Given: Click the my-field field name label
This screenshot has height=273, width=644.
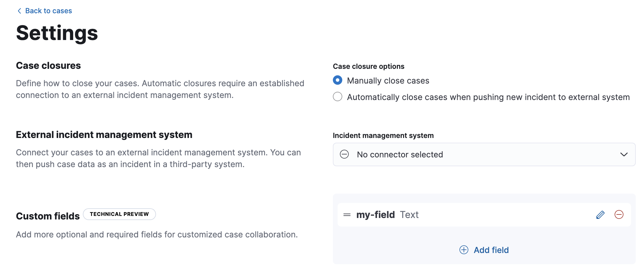Looking at the screenshot, I should point(375,214).
